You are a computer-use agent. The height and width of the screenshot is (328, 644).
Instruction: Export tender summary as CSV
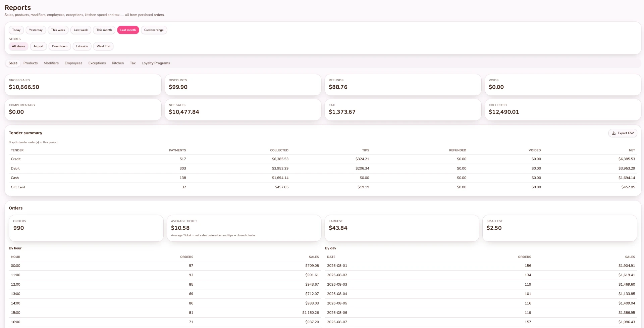(x=623, y=133)
